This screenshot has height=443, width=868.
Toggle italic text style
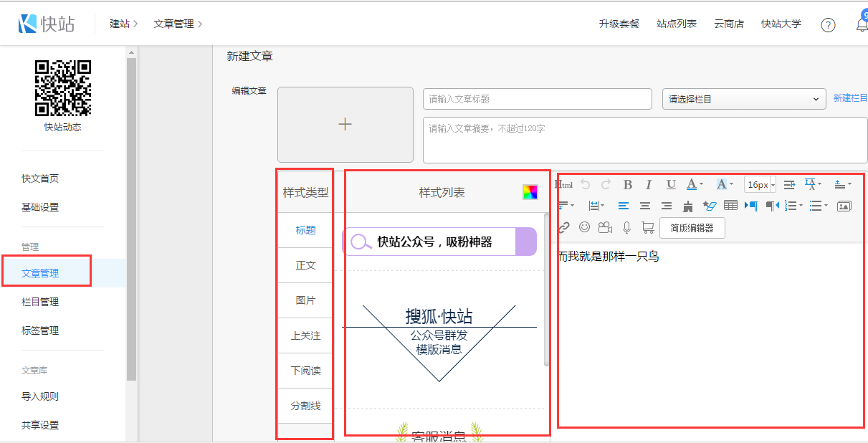click(649, 185)
